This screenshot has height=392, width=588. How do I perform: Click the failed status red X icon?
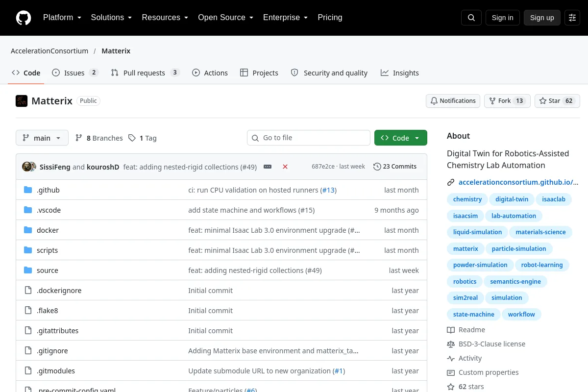tap(285, 167)
